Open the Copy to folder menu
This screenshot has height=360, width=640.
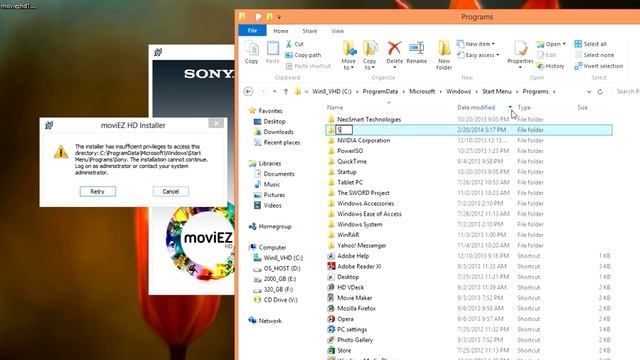point(370,56)
